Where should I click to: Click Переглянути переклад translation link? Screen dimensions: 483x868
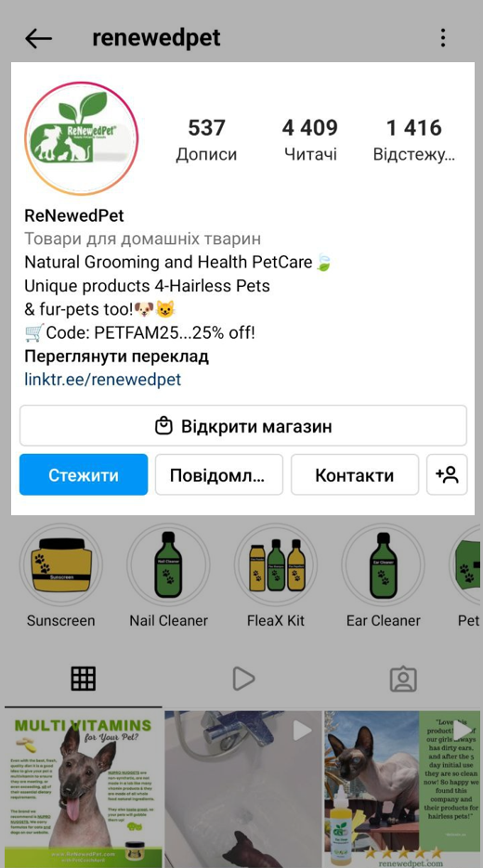pos(116,356)
